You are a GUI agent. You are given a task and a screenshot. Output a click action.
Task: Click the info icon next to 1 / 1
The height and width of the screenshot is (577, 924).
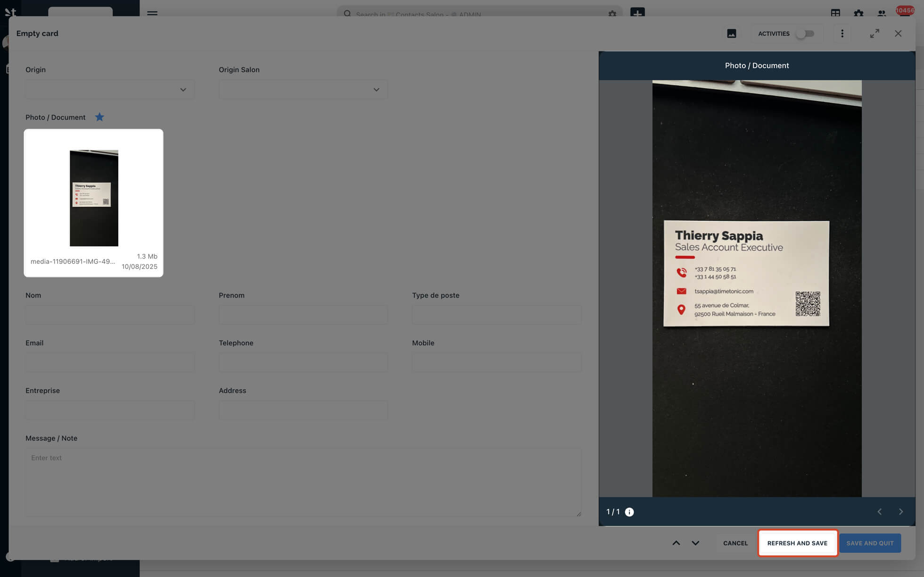(x=629, y=512)
